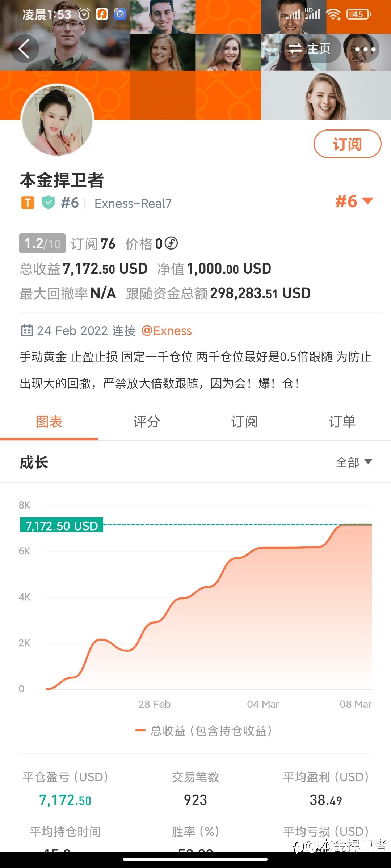Open the 订阅 tab
The width and height of the screenshot is (391, 868).
coord(244,422)
